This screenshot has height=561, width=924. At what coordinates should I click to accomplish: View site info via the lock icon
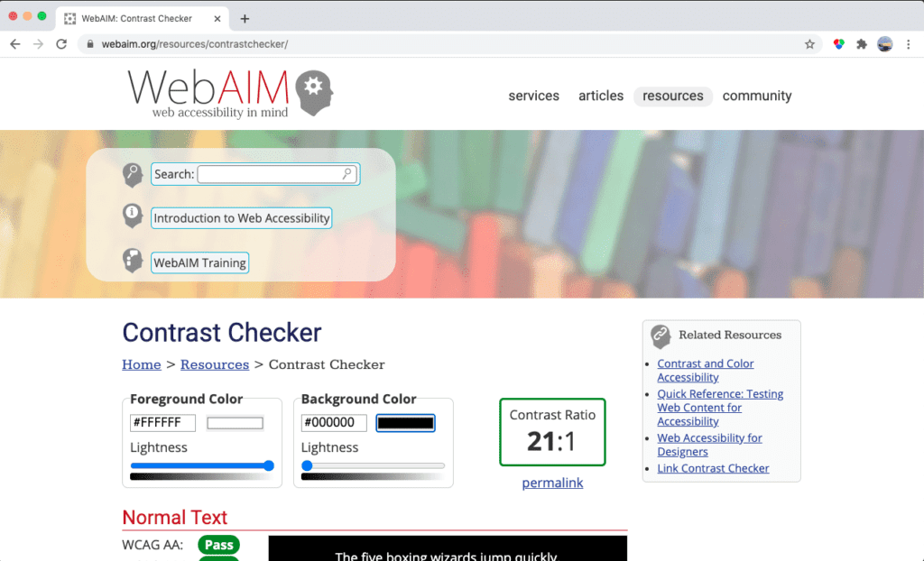90,44
